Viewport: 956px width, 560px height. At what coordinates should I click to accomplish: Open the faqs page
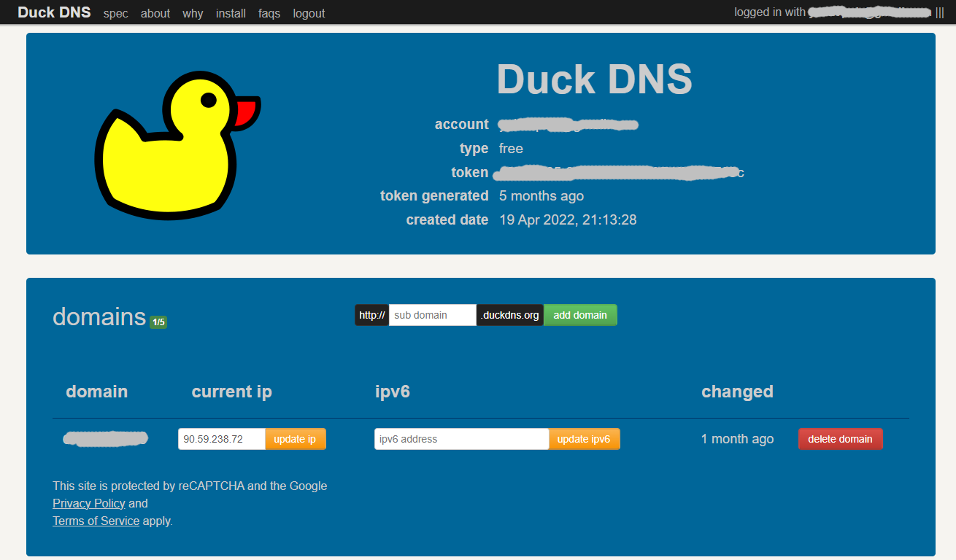269,13
